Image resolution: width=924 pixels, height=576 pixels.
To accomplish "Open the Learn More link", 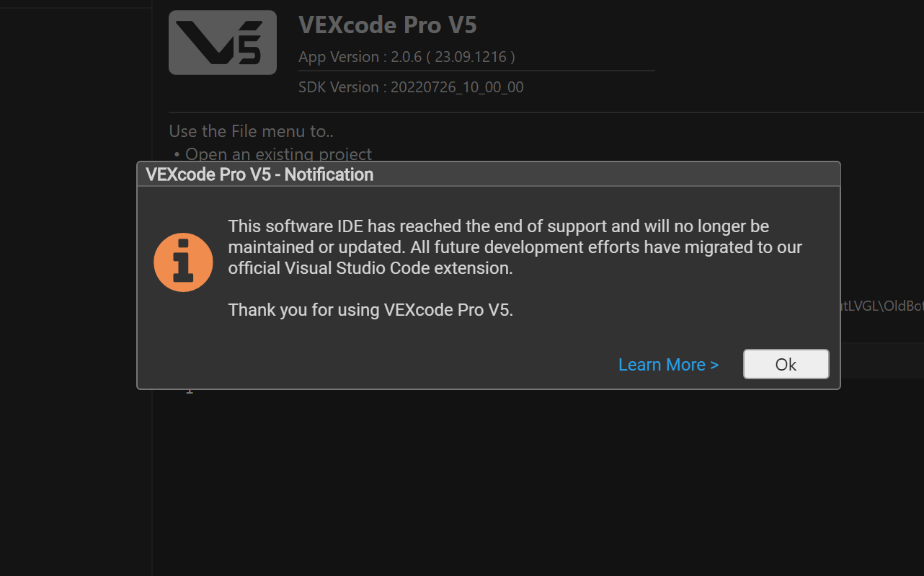I will tap(667, 364).
